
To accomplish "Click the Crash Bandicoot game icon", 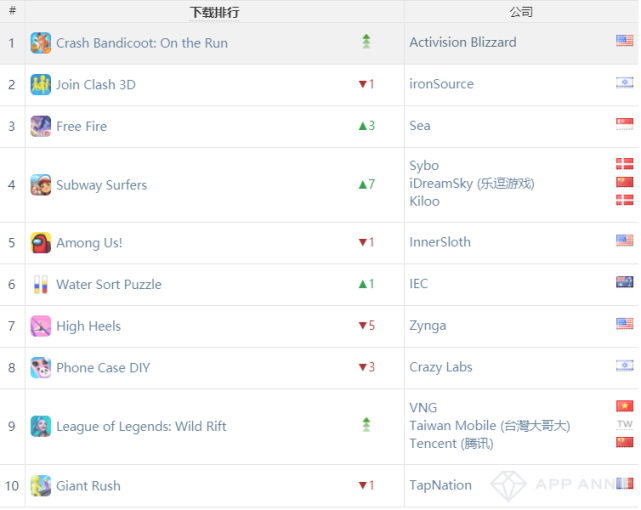I will point(41,43).
